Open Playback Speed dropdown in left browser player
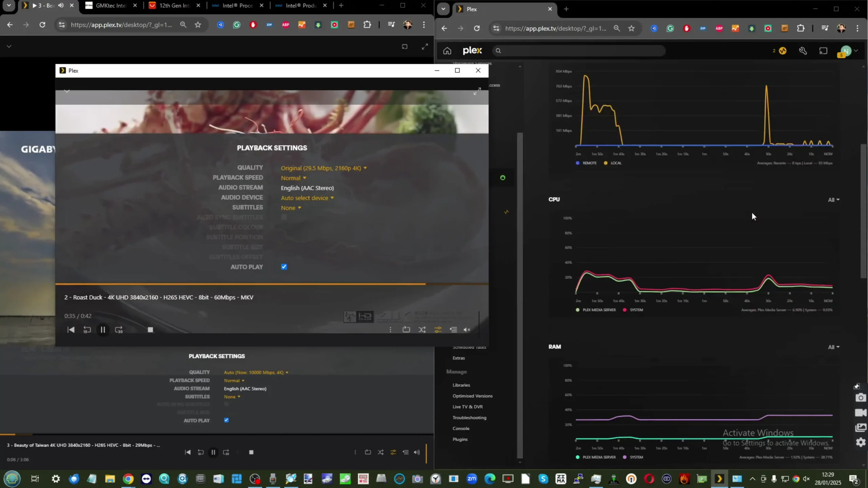The width and height of the screenshot is (868, 488). [x=234, y=380]
